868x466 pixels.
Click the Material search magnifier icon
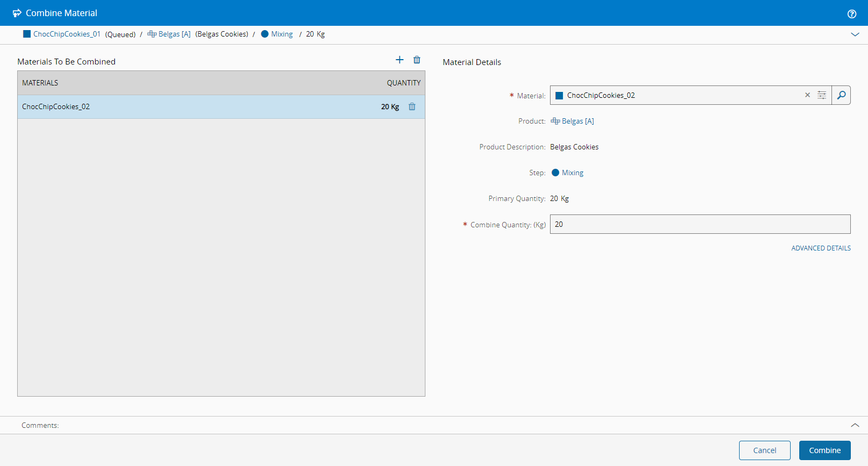tap(841, 95)
